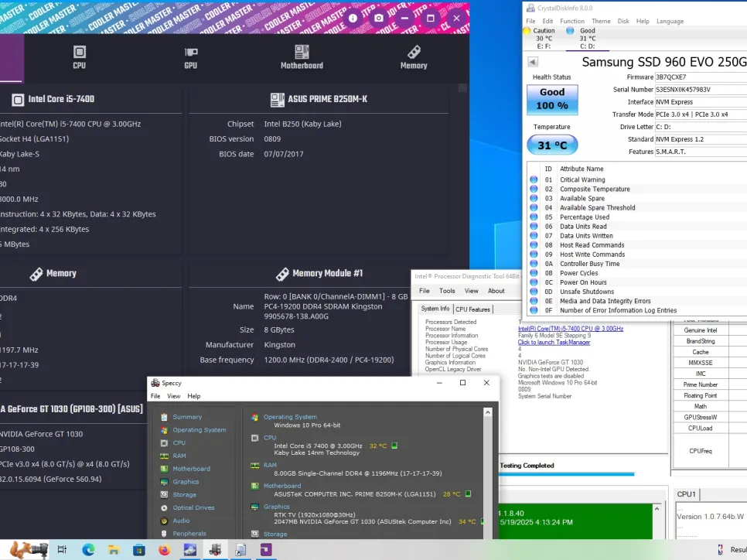Open View menu in Intel Processor Diagnostic Tool

pos(471,291)
